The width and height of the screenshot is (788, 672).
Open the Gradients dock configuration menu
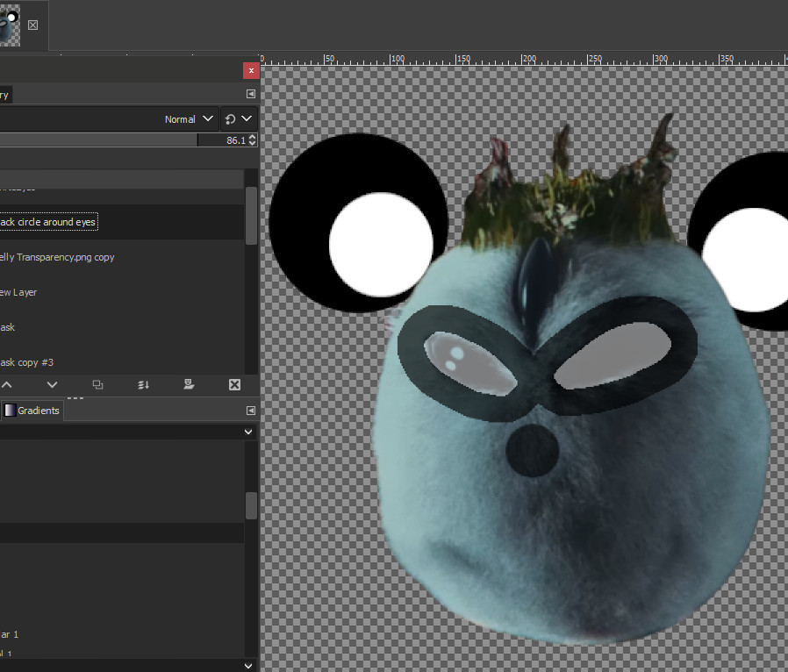pyautogui.click(x=251, y=411)
